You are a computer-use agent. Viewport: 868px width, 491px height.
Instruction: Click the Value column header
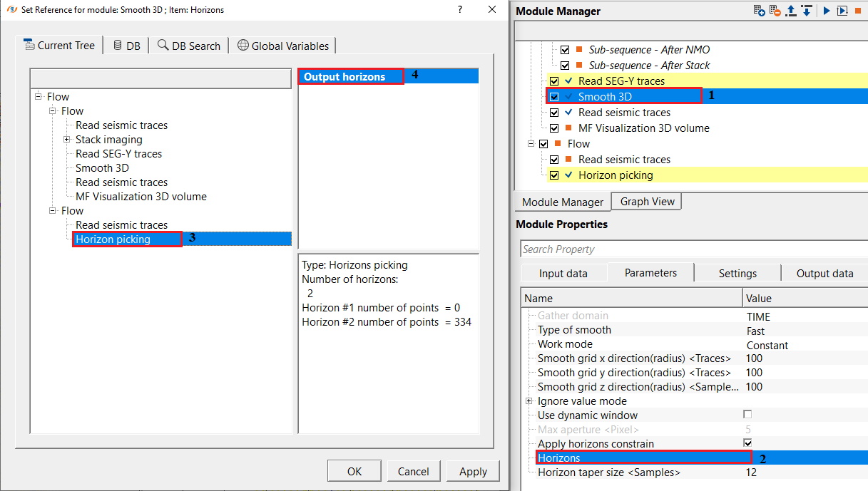click(805, 298)
